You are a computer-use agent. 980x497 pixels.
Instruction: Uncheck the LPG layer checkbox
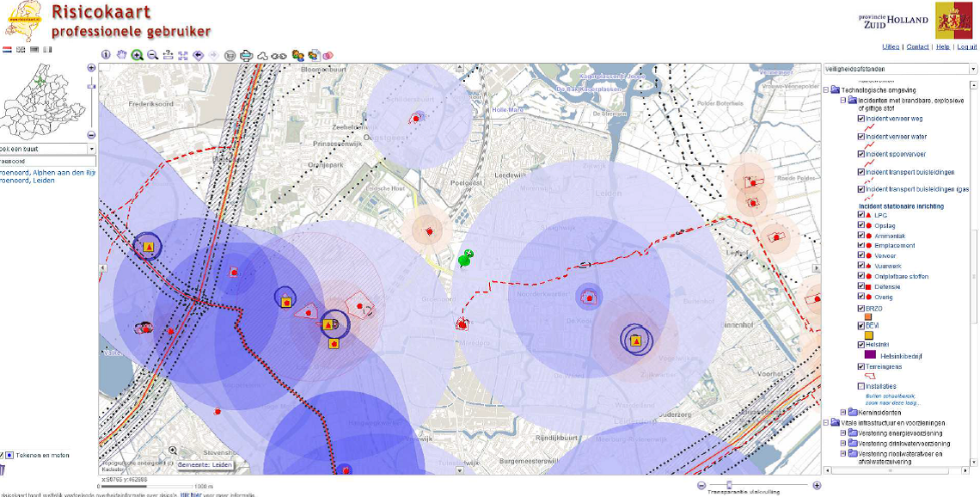click(x=861, y=215)
